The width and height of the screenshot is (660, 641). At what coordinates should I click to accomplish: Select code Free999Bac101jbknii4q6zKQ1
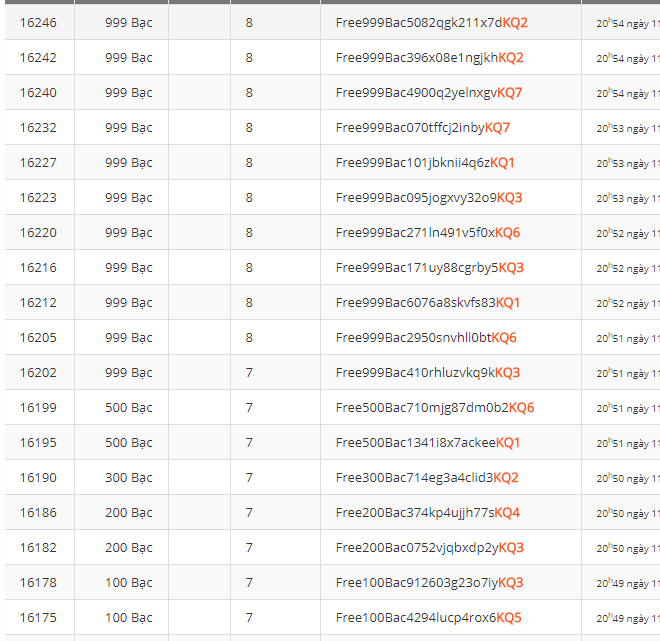(425, 162)
